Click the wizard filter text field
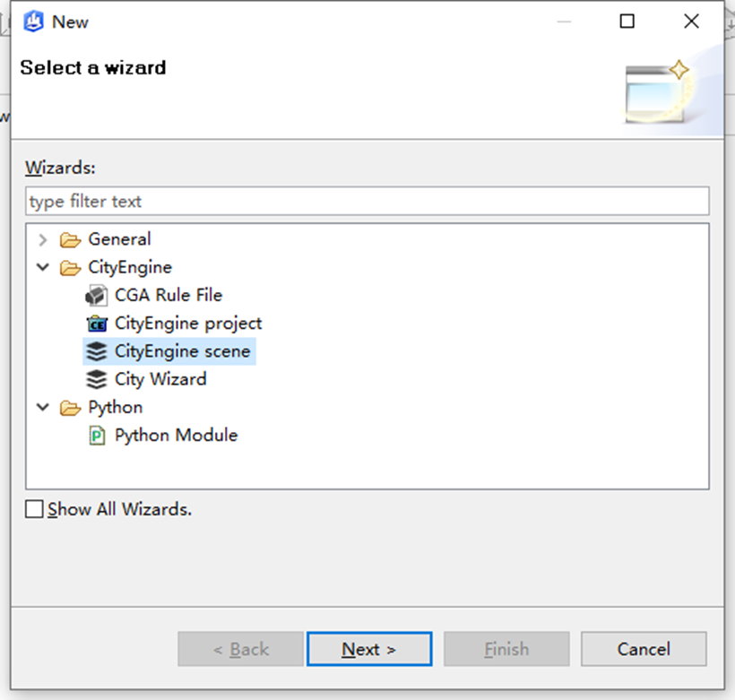Image resolution: width=735 pixels, height=700 pixels. tap(367, 201)
